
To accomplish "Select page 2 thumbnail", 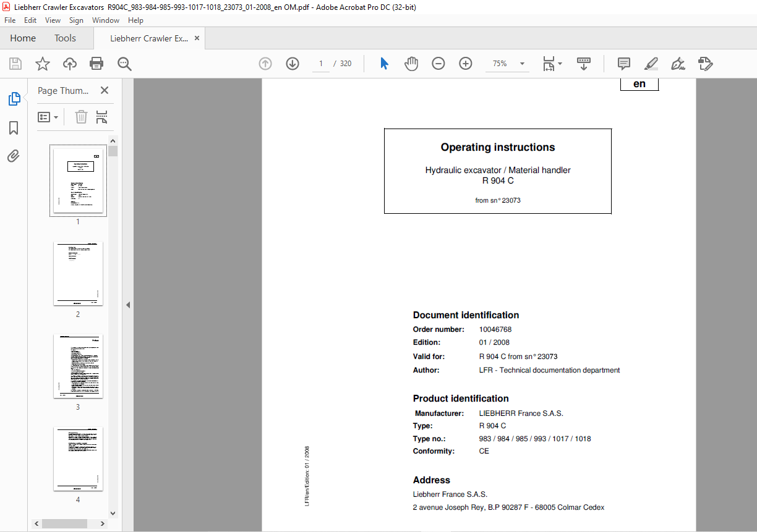I will click(x=78, y=273).
